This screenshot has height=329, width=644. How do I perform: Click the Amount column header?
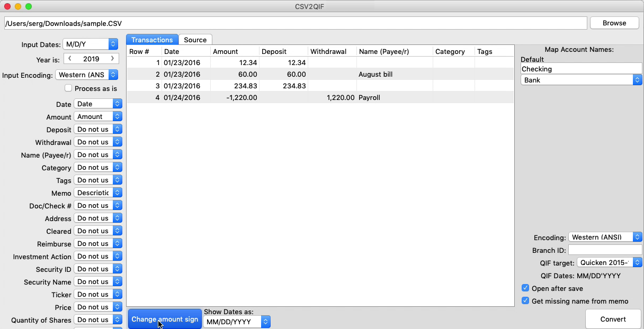[235, 51]
